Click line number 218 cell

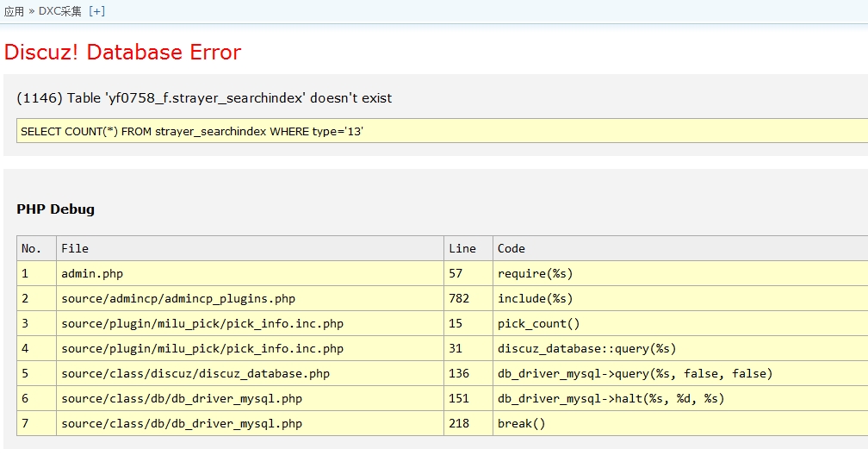459,423
